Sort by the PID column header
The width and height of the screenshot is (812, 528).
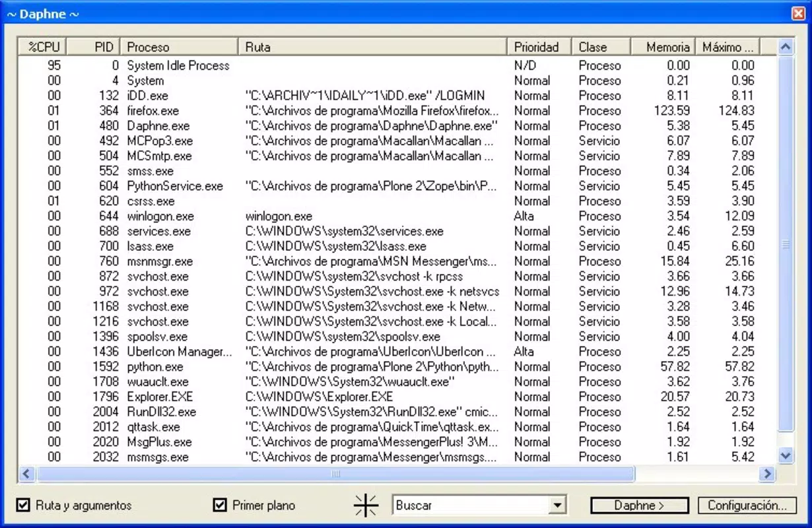pos(93,47)
